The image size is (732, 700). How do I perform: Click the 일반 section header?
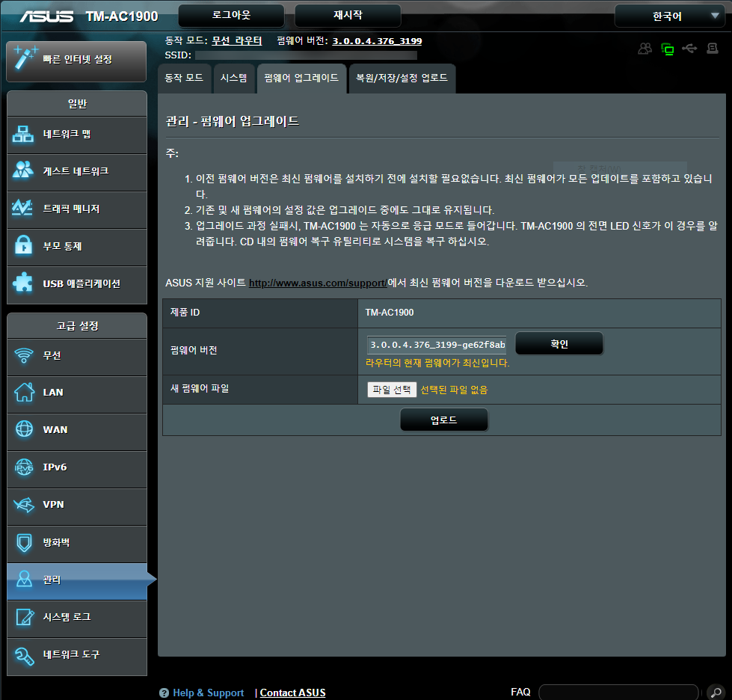(x=77, y=104)
